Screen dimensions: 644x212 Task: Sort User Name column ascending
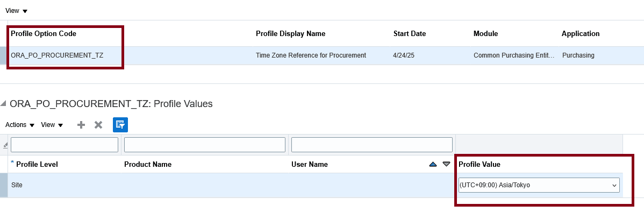(x=433, y=164)
